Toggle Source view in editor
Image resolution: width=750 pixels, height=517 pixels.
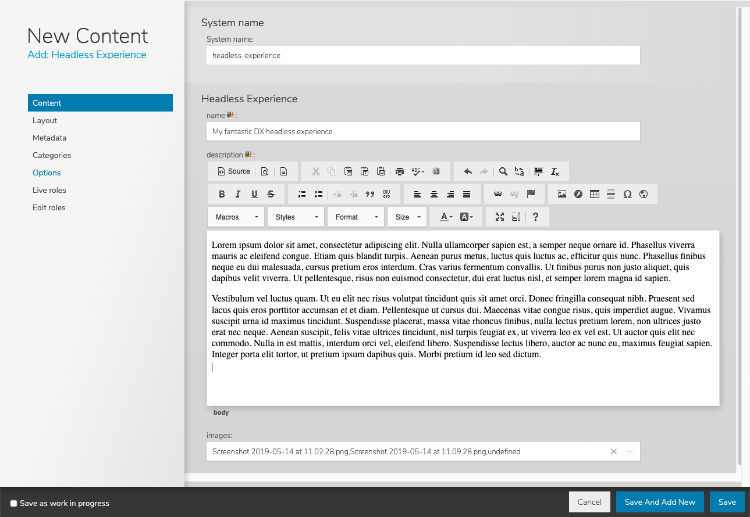pos(233,171)
